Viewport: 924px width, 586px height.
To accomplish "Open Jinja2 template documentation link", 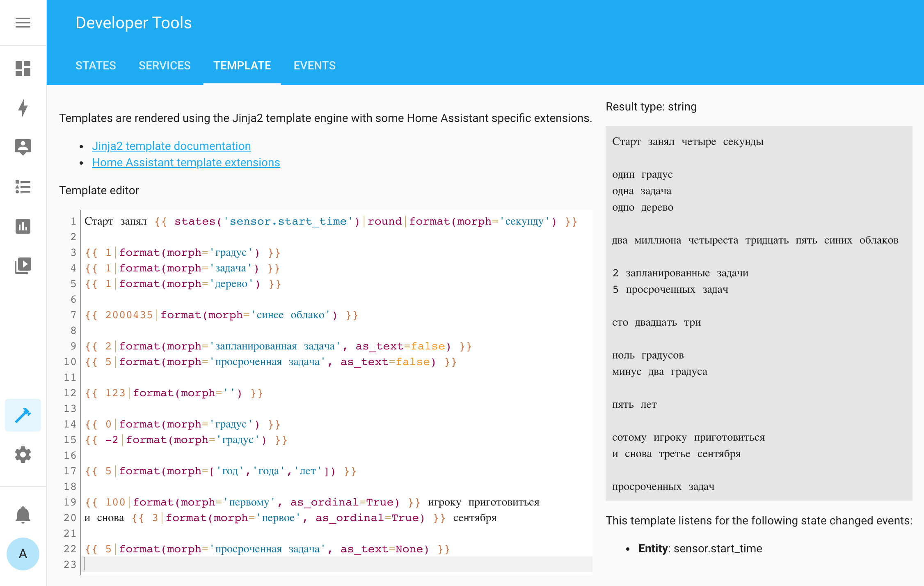I will (x=171, y=146).
